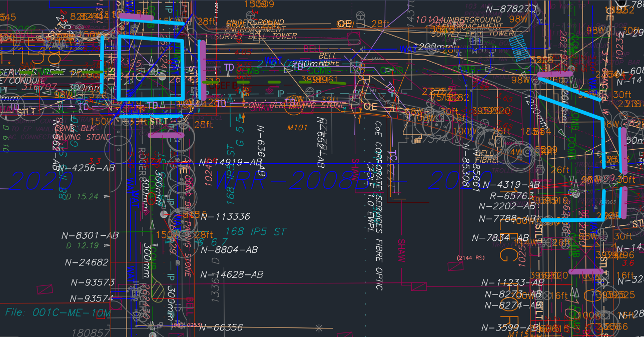
Task: Click the N-8301-AB annotation
Action: [90, 235]
